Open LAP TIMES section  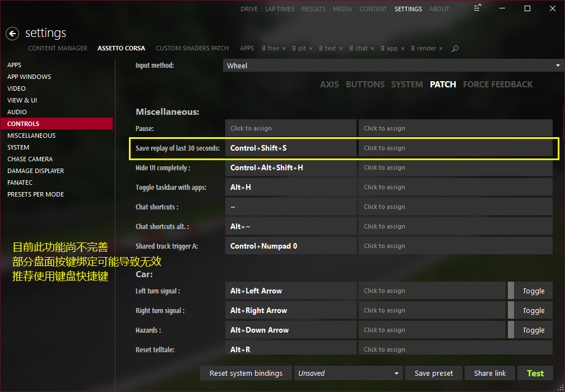(280, 9)
